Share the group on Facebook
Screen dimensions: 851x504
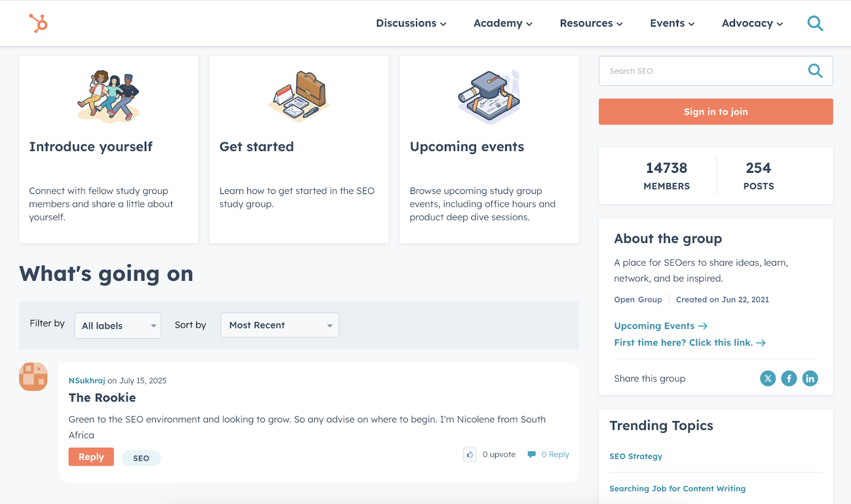(789, 378)
